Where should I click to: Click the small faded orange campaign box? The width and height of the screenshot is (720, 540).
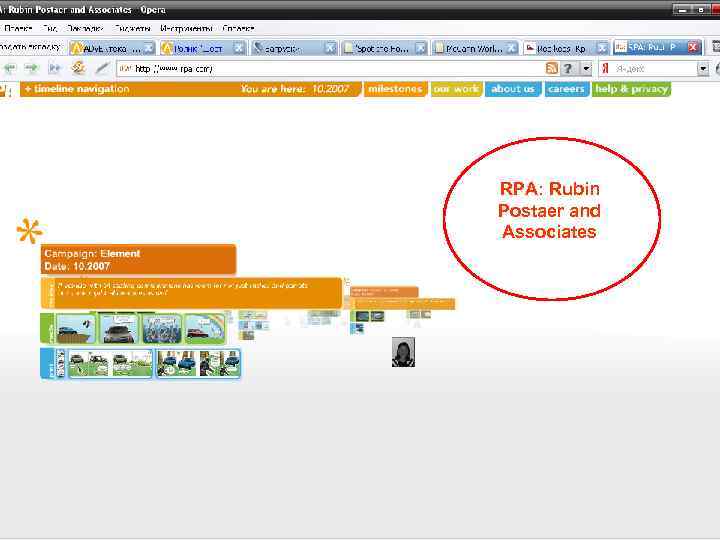[x=384, y=292]
